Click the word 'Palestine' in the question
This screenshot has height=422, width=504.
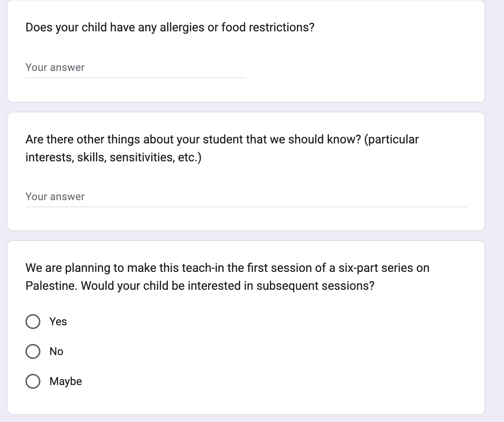click(x=51, y=286)
